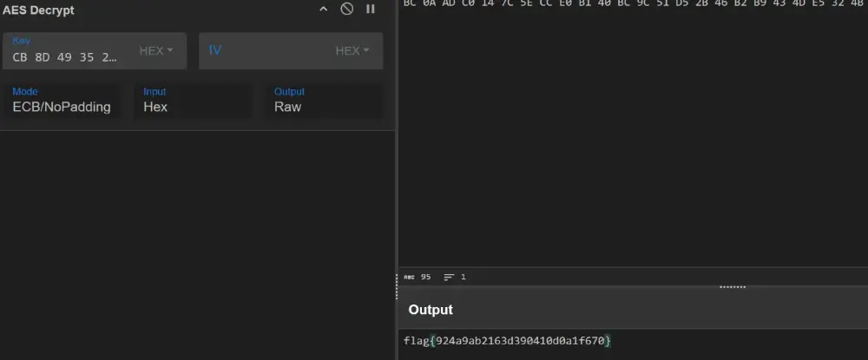Open the Key HEX format dropdown
Image resolution: width=868 pixels, height=360 pixels.
[157, 51]
